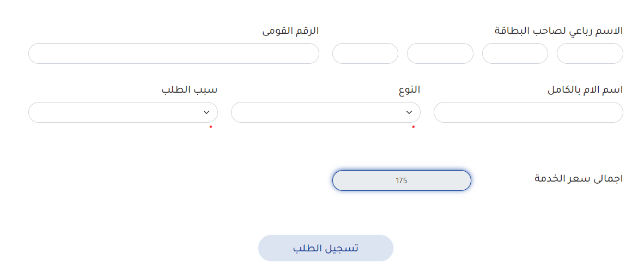Image resolution: width=644 pixels, height=271 pixels.
Task: Click the leftmost of the four name boxes
Action: click(x=365, y=53)
